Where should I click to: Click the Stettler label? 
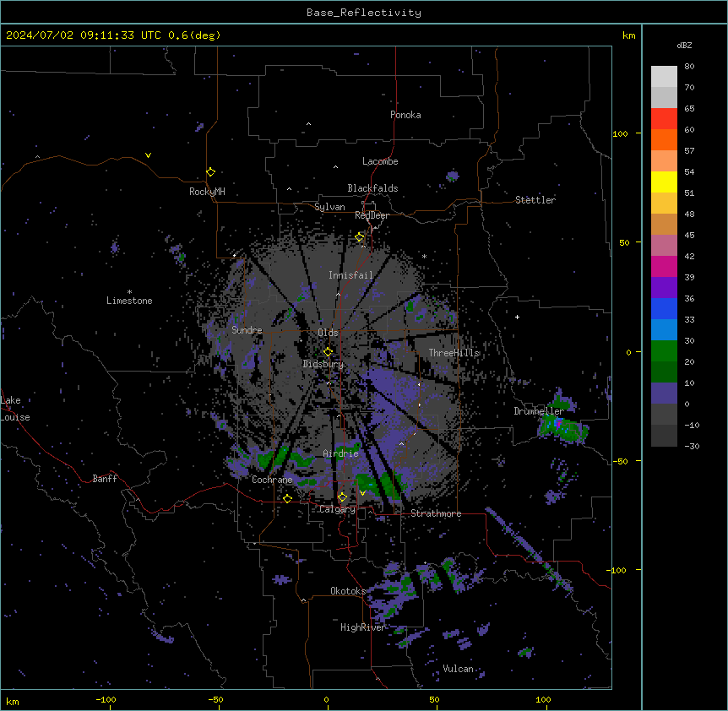[x=535, y=200]
